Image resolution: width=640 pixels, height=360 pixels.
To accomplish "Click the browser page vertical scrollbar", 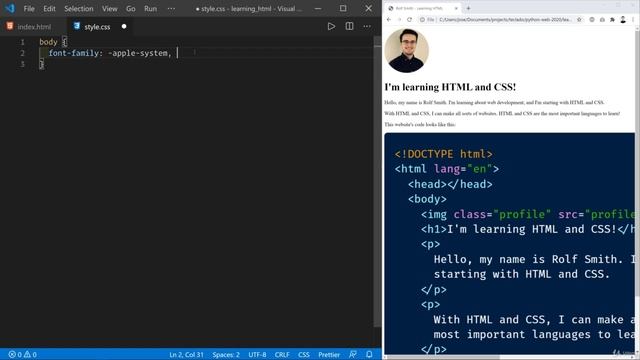I will tap(637, 163).
